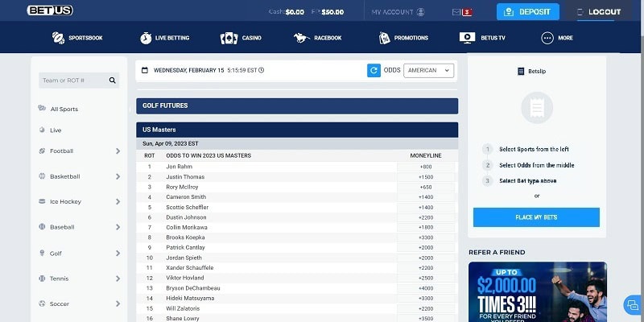
Task: Click the Ice Hockey puck icon
Action: click(42, 201)
